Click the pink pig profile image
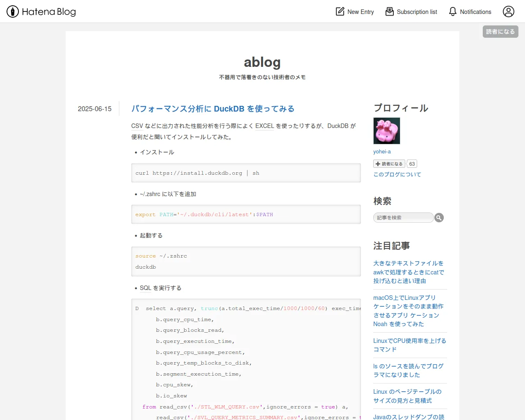The width and height of the screenshot is (525, 420). coord(386,131)
